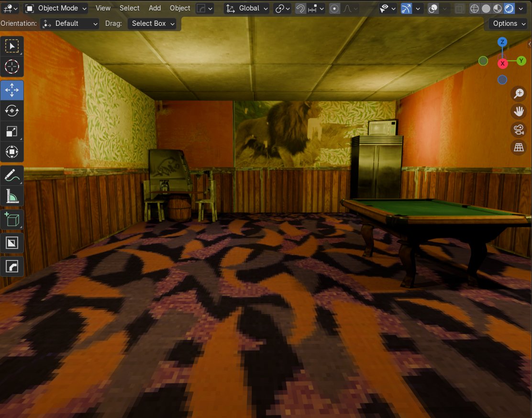Screen dimensions: 532x418
Task: Click the Z axis on navigation gizmo
Action: point(502,42)
